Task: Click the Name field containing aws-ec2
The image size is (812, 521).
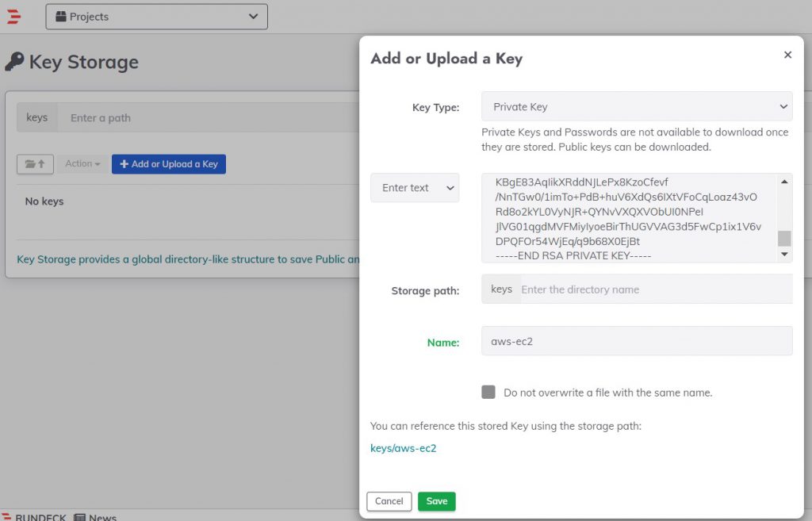Action: point(637,341)
